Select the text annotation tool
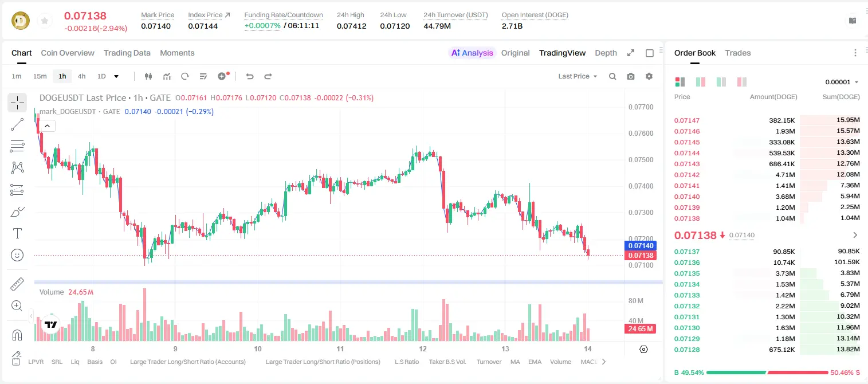The width and height of the screenshot is (868, 384). (17, 233)
